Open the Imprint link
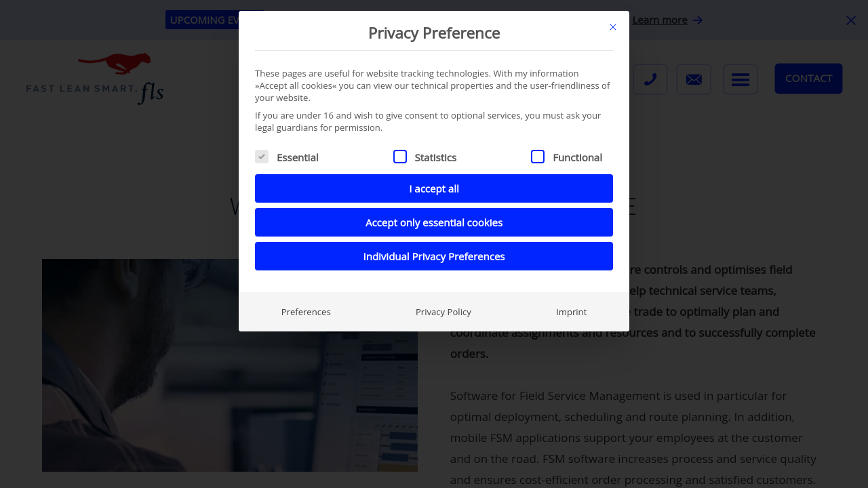Image resolution: width=868 pixels, height=488 pixels. 572,312
